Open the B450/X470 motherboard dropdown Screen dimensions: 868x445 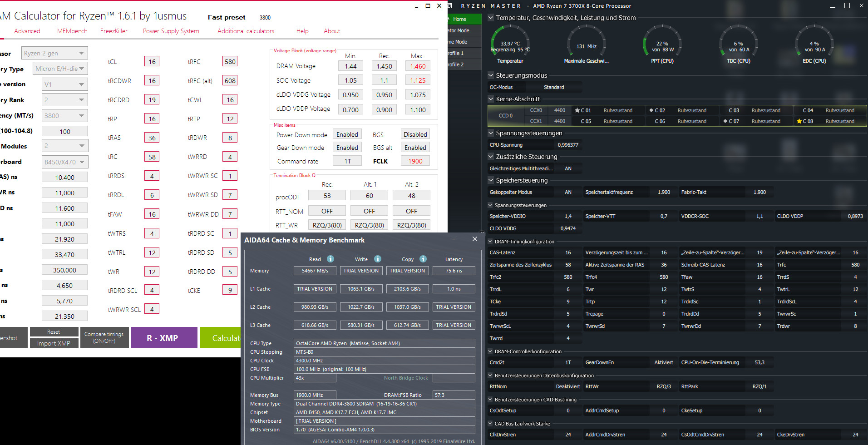tap(64, 162)
